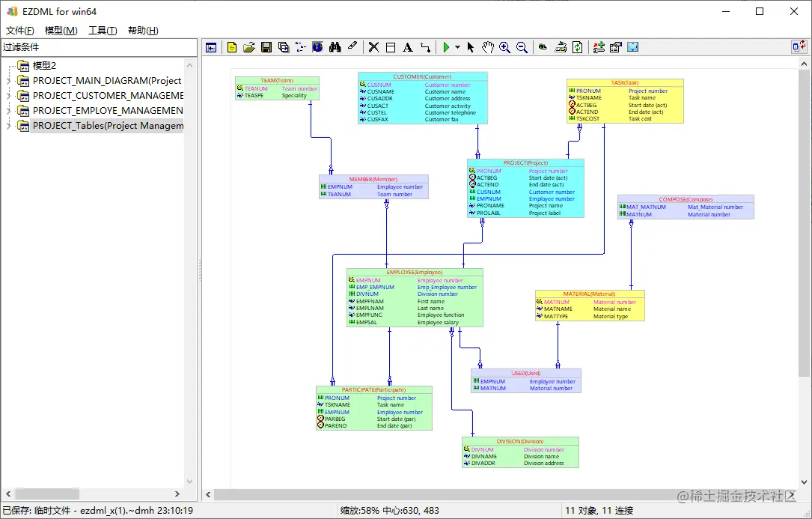Click the tree structure toolbar icon
This screenshot has height=519, width=812.
pos(300,48)
